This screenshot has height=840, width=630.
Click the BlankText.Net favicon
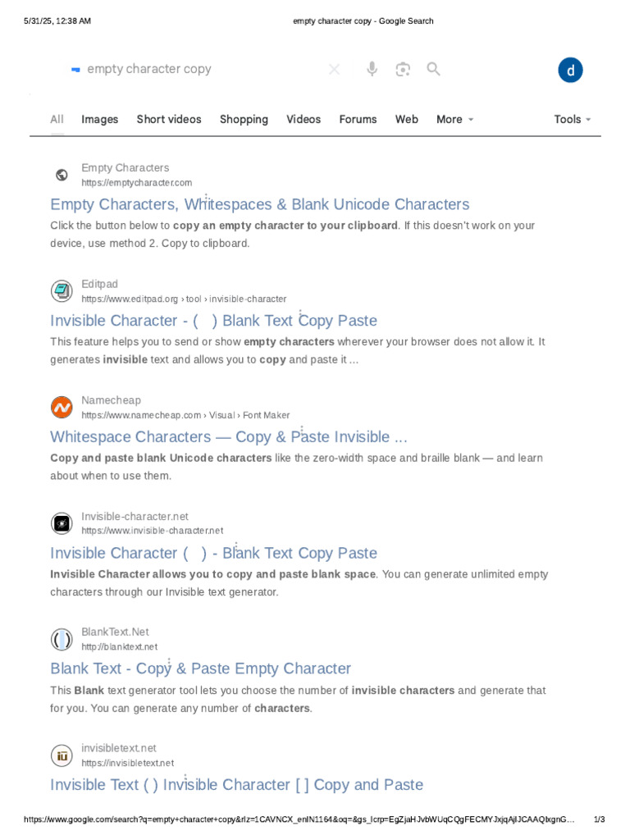pyautogui.click(x=62, y=639)
